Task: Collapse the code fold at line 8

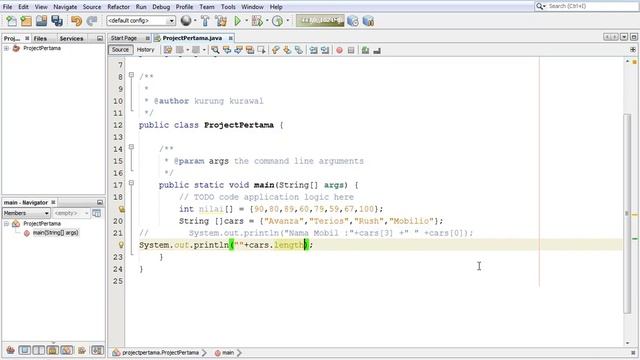Action: point(131,75)
